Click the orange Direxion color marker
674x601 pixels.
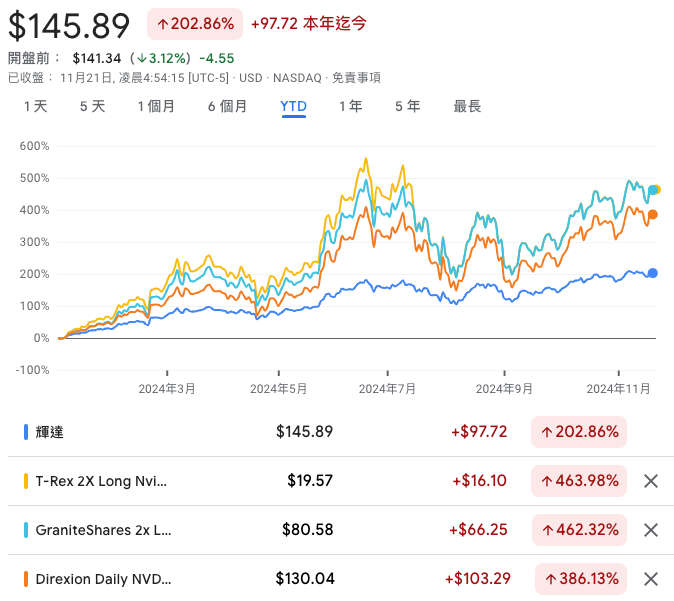(26, 579)
